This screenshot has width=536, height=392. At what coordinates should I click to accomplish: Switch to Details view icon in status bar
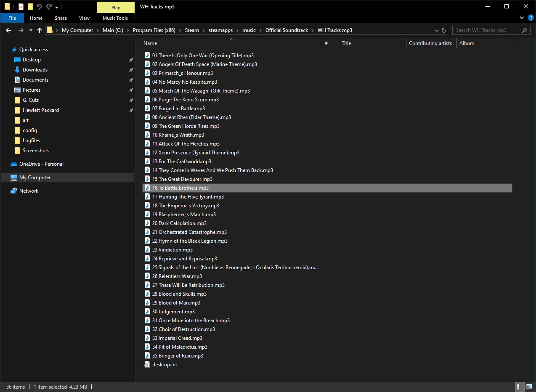pyautogui.click(x=520, y=387)
